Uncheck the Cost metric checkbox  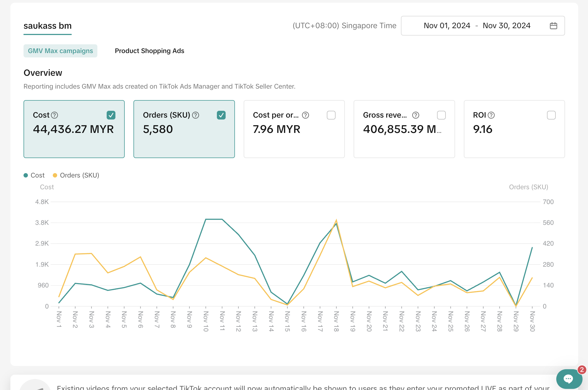coord(111,115)
